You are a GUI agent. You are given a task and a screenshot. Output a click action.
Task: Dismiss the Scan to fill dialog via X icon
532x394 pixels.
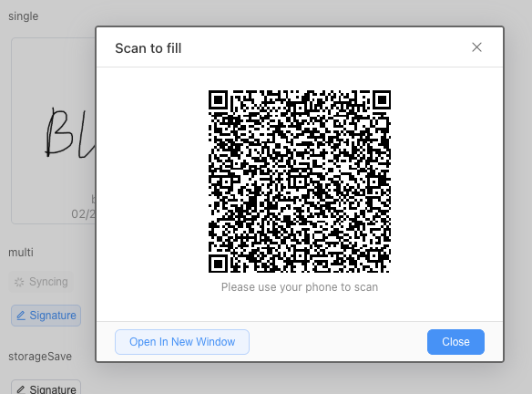tap(476, 47)
